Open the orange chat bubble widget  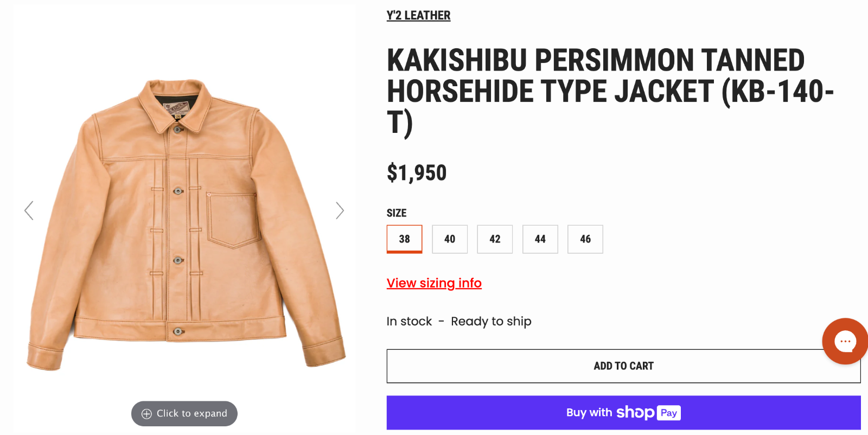pos(845,341)
